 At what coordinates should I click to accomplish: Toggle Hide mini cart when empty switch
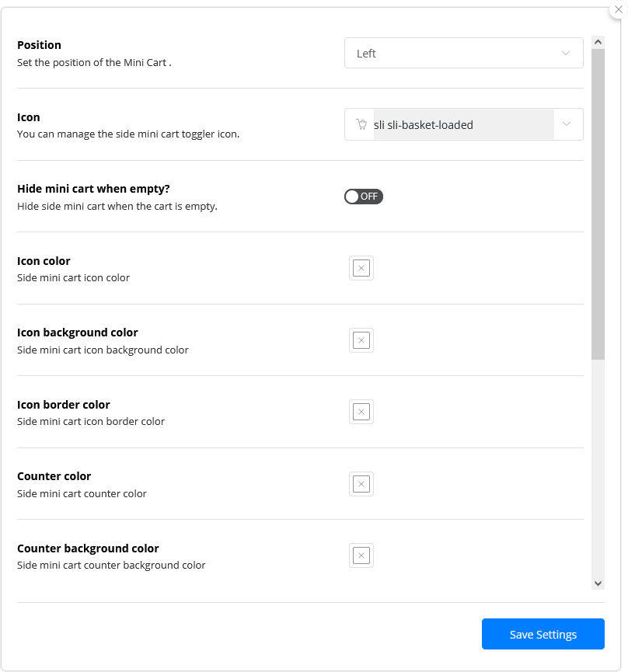(364, 197)
